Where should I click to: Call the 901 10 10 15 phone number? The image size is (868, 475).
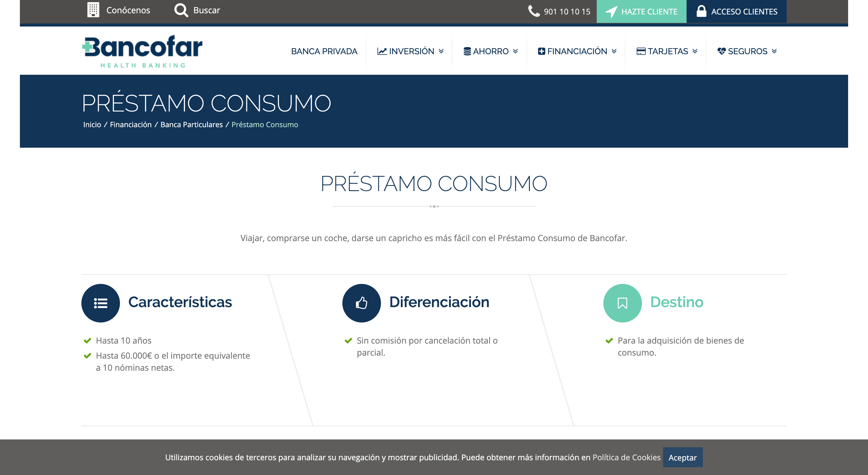point(567,11)
